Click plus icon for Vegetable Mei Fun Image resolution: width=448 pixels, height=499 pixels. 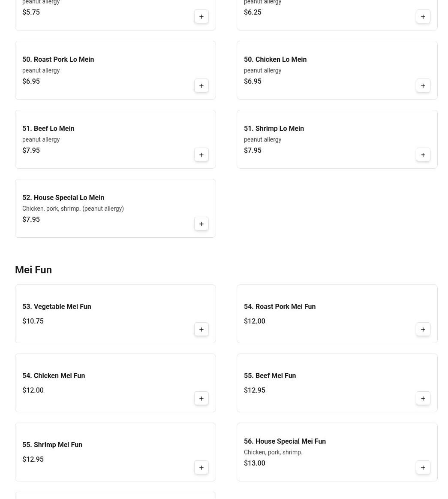click(201, 330)
